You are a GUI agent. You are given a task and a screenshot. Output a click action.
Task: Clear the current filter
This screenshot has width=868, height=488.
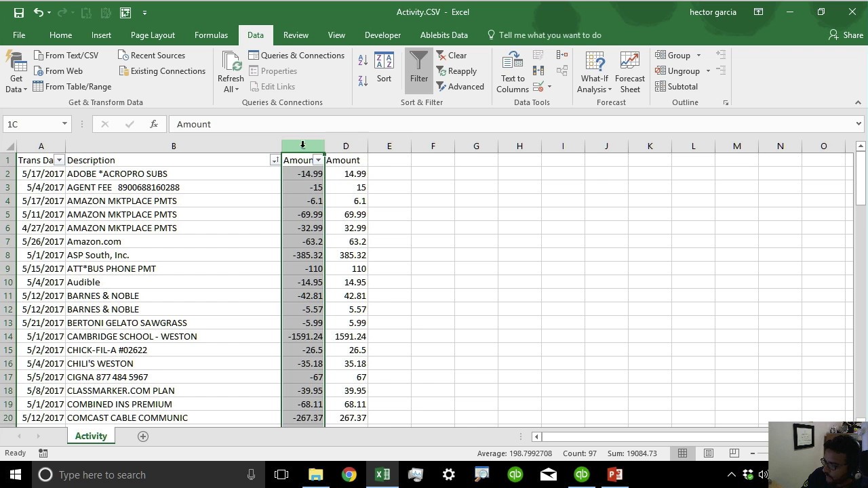[452, 56]
